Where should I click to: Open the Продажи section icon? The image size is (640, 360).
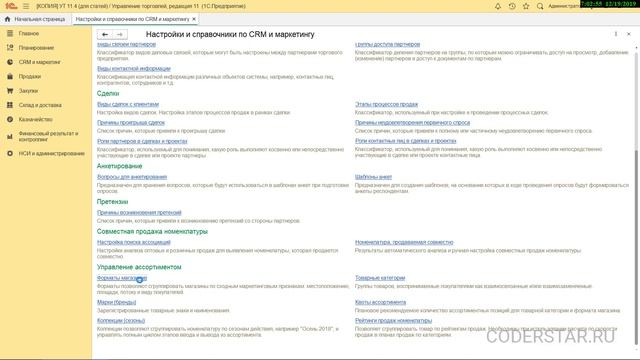tap(10, 76)
